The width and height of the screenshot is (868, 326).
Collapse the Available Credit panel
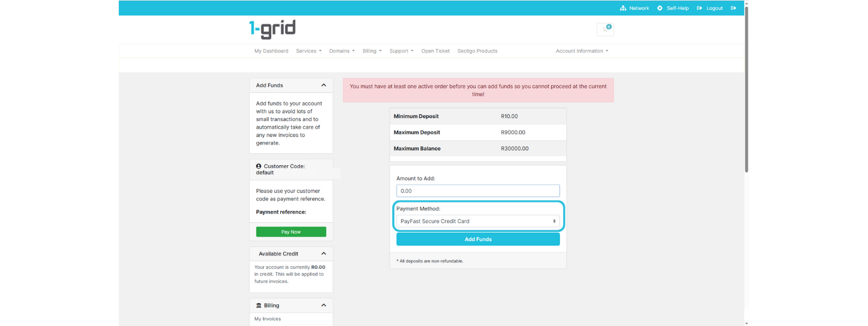click(323, 254)
